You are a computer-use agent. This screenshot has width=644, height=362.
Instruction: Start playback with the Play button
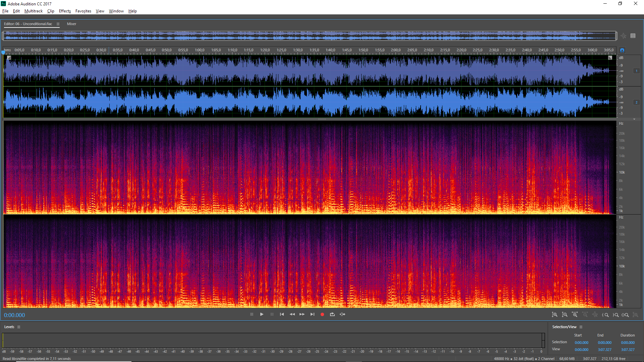(x=262, y=314)
